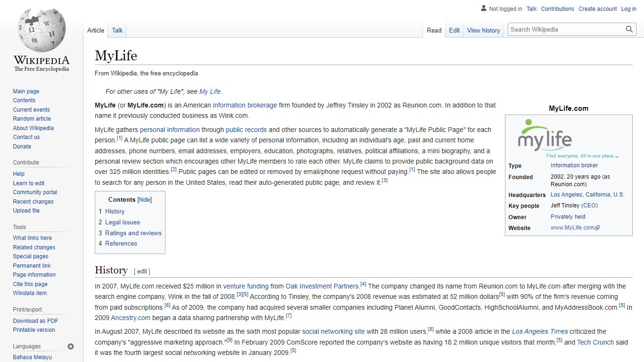The image size is (644, 362).
Task: Select the Read tab
Action: 434,30
